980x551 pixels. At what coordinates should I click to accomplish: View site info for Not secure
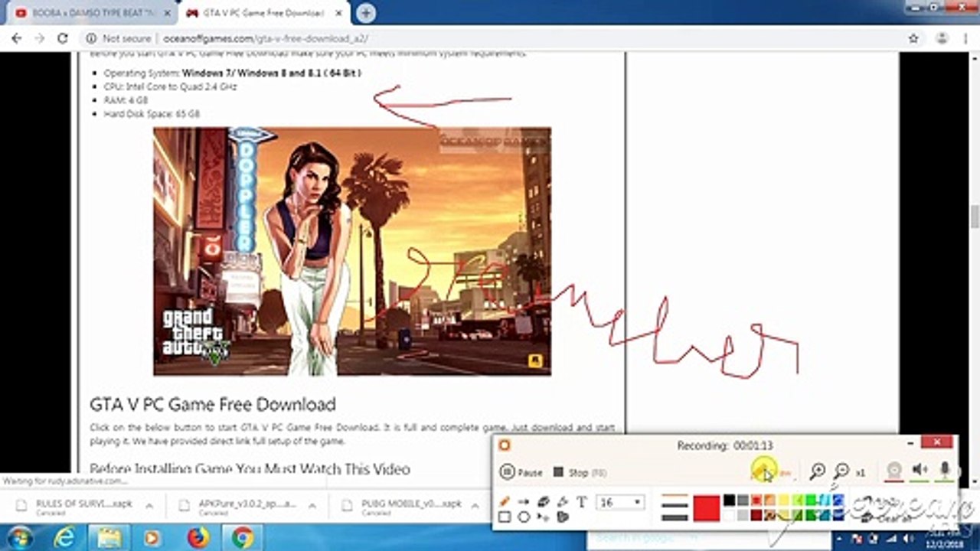tap(119, 38)
